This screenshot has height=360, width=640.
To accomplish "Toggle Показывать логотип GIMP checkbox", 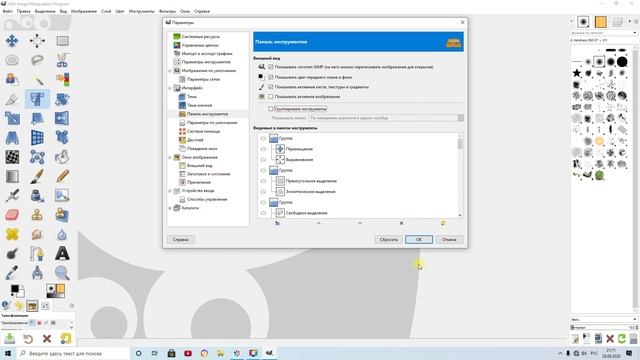I will tap(271, 67).
